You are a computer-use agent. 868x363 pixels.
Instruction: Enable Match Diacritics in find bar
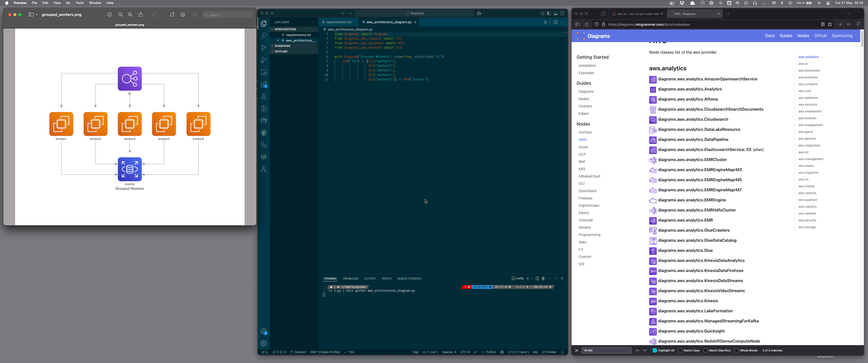click(x=717, y=351)
